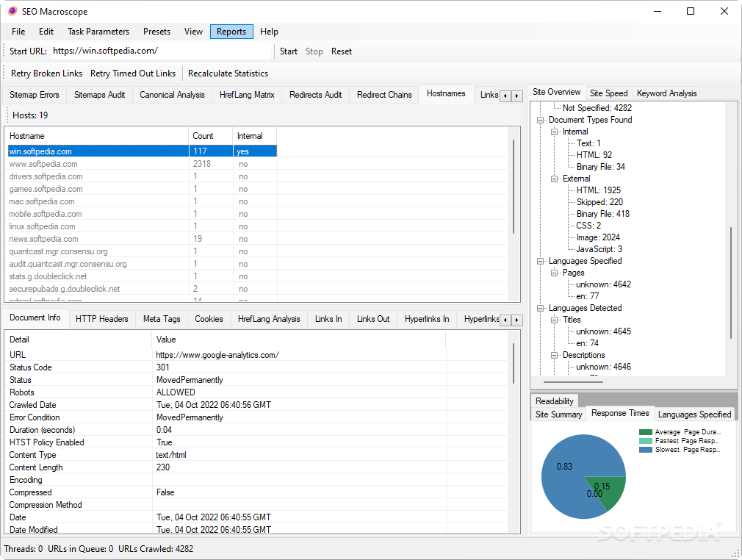Open the Meta Tags tab
The width and height of the screenshot is (742, 560).
coord(162,319)
